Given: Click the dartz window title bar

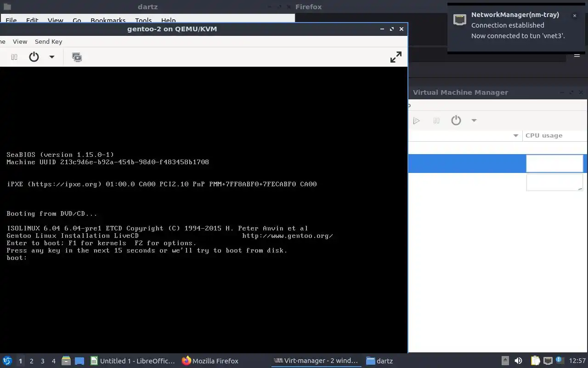Looking at the screenshot, I should click(x=147, y=7).
